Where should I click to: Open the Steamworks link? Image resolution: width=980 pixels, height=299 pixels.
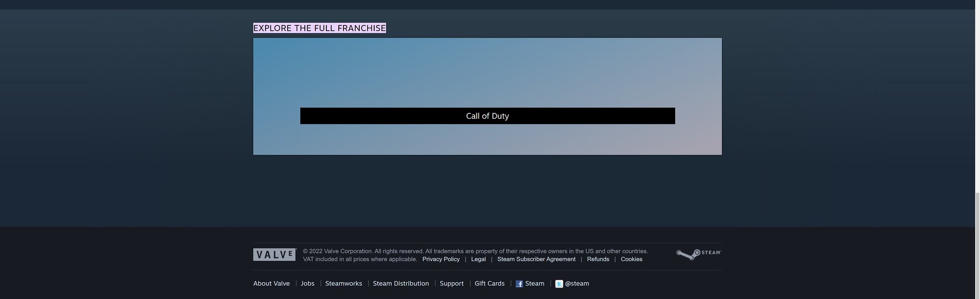click(344, 284)
